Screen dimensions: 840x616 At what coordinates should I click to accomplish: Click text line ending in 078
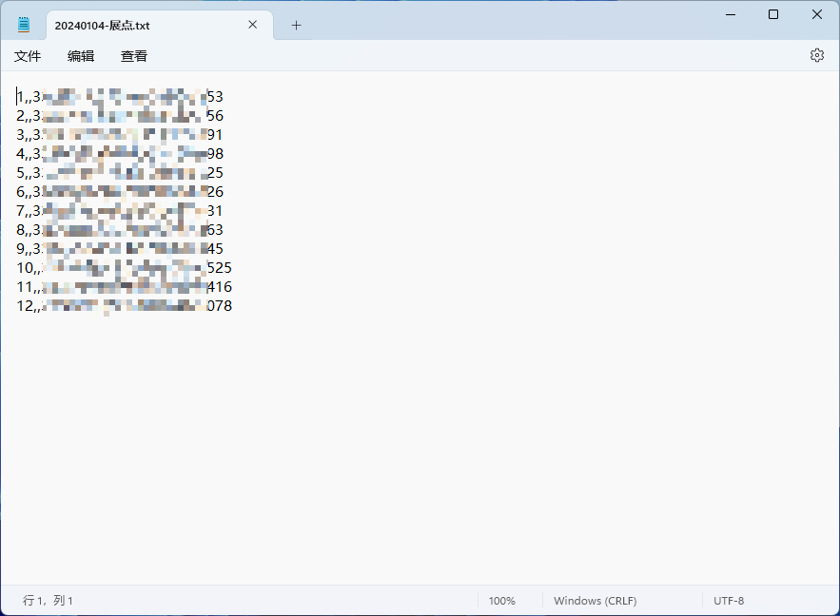point(124,305)
